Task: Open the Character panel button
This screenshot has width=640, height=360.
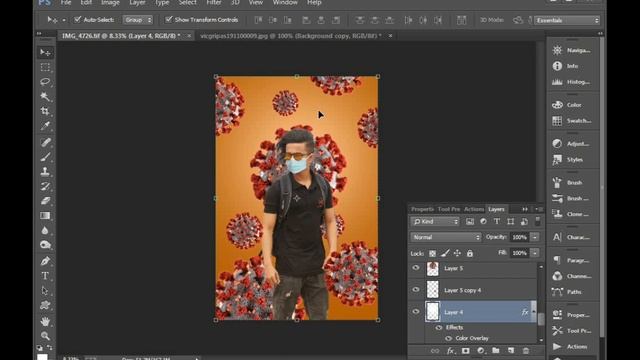Action: pos(573,237)
